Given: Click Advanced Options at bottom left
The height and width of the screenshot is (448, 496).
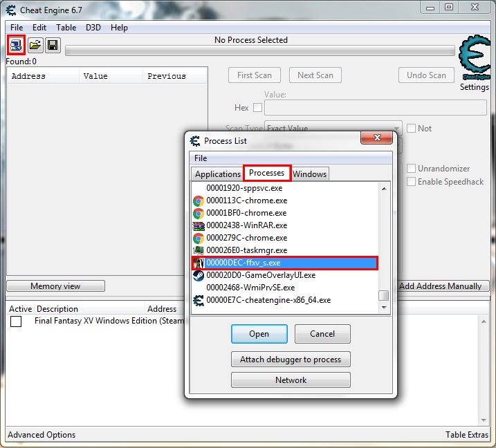Looking at the screenshot, I should tap(42, 435).
